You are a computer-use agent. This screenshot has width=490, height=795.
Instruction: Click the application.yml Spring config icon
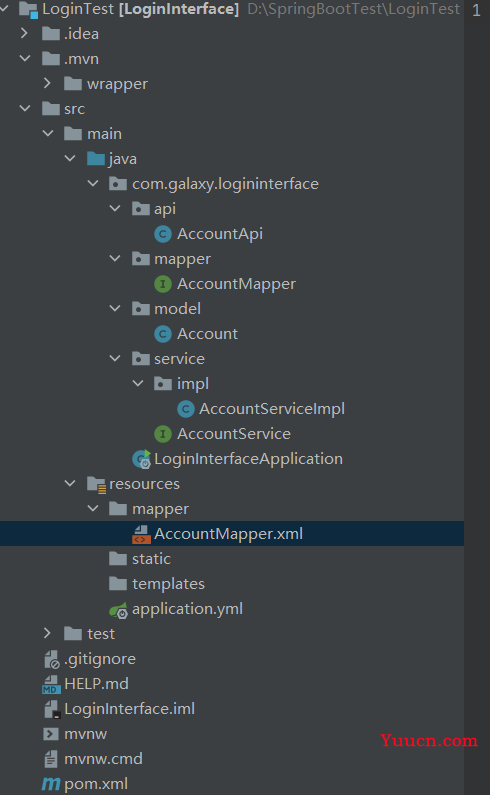tap(119, 609)
